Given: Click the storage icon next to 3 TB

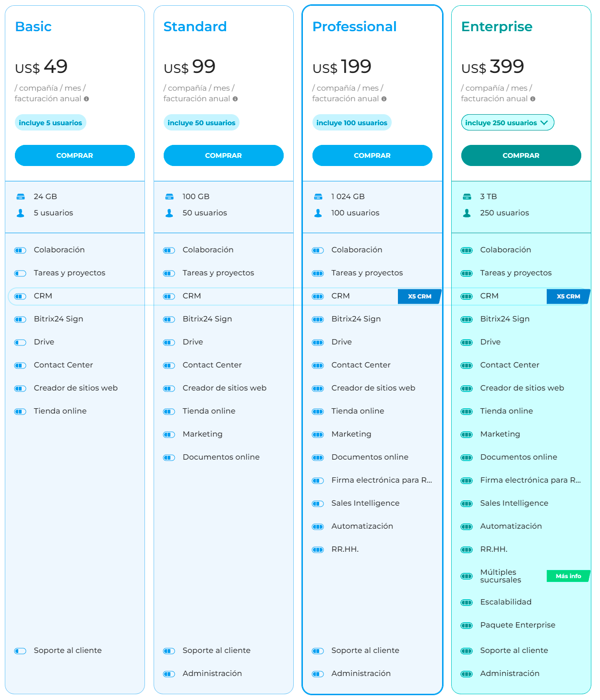Looking at the screenshot, I should point(467,197).
